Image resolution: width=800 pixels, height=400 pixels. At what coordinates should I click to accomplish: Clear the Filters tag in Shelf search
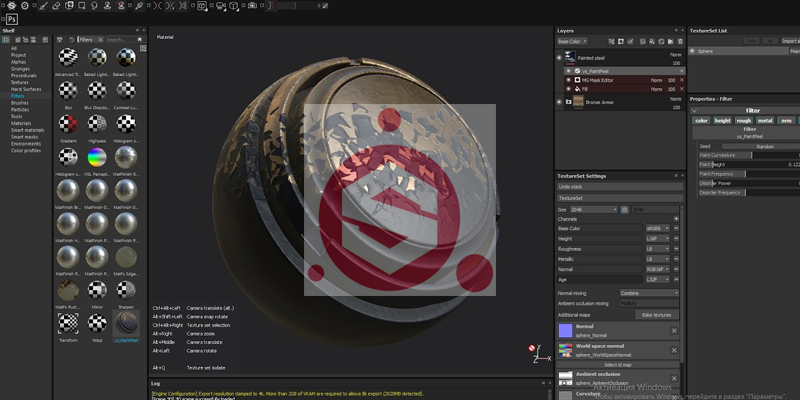pyautogui.click(x=101, y=39)
